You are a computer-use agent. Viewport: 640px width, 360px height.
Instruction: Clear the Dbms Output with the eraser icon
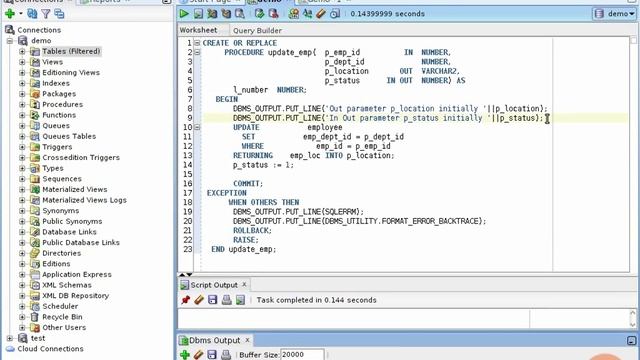click(x=198, y=355)
